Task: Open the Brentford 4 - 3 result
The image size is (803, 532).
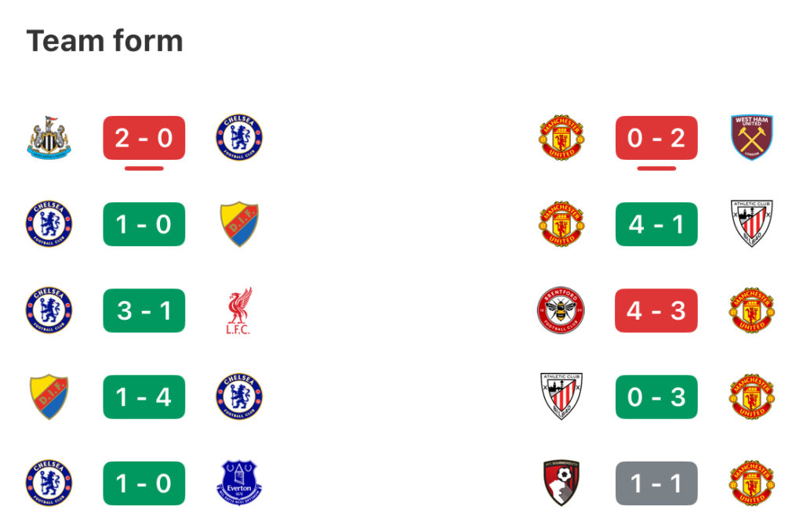Action: [x=656, y=310]
